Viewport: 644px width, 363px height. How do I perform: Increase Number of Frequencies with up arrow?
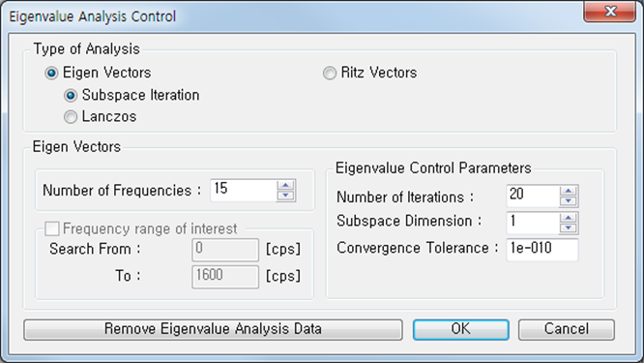285,185
